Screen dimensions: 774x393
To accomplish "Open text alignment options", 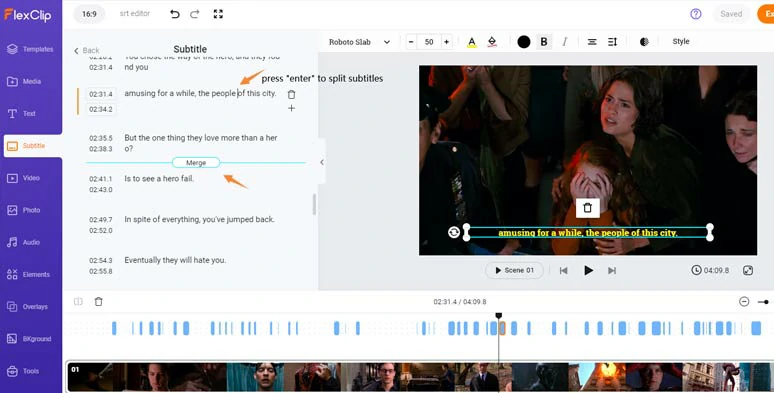I will (x=592, y=42).
